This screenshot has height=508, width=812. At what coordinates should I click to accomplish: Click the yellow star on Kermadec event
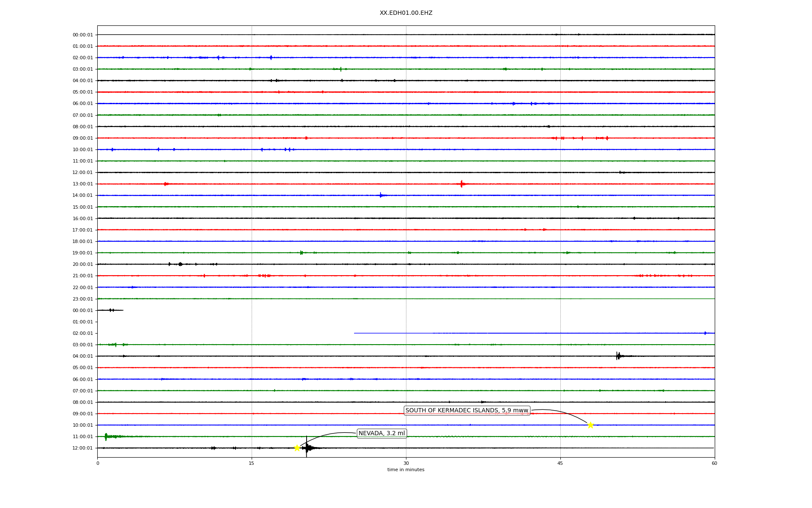[x=590, y=425]
